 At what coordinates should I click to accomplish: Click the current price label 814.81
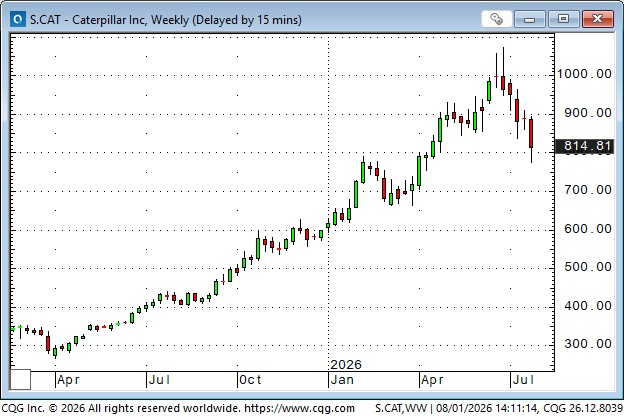pyautogui.click(x=585, y=146)
